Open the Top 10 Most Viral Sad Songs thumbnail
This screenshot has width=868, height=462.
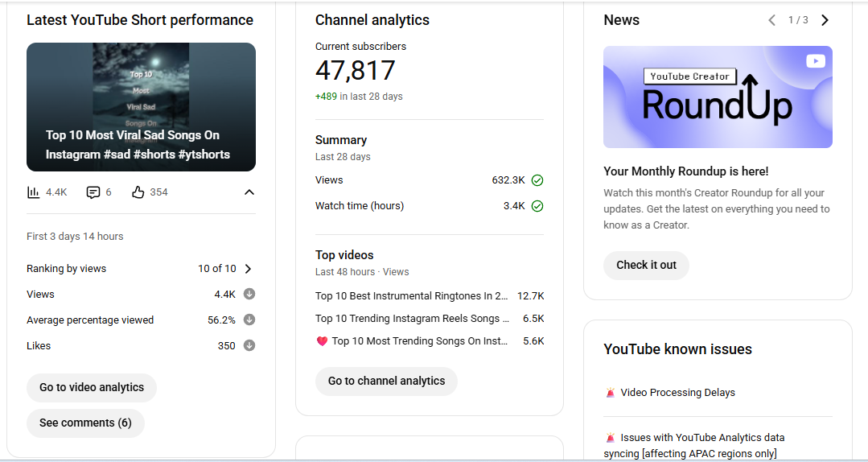pos(141,107)
